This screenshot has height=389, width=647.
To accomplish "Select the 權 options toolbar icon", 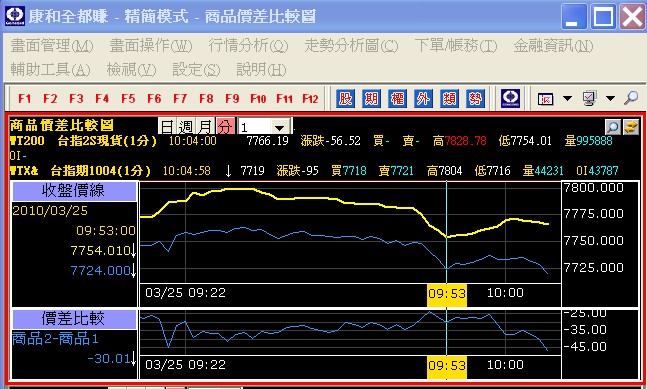I will [397, 99].
